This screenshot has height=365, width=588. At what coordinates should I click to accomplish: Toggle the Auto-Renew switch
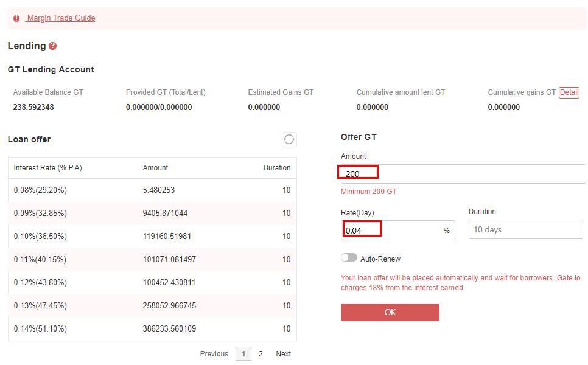349,258
